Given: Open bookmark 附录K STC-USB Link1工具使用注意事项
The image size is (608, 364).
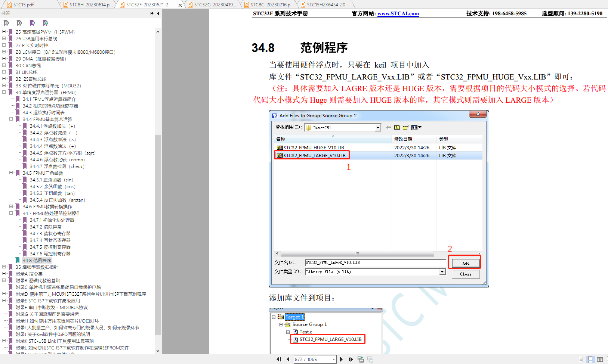Looking at the screenshot, I should point(55,341).
